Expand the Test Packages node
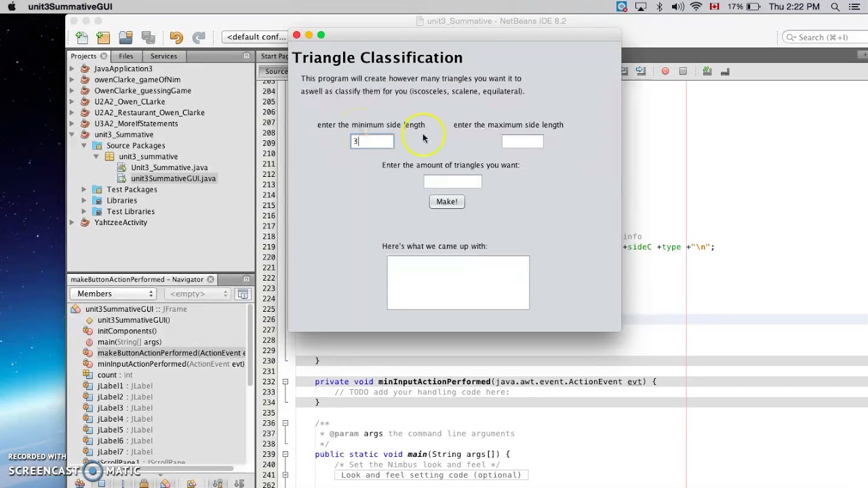This screenshot has width=868, height=488. [84, 189]
